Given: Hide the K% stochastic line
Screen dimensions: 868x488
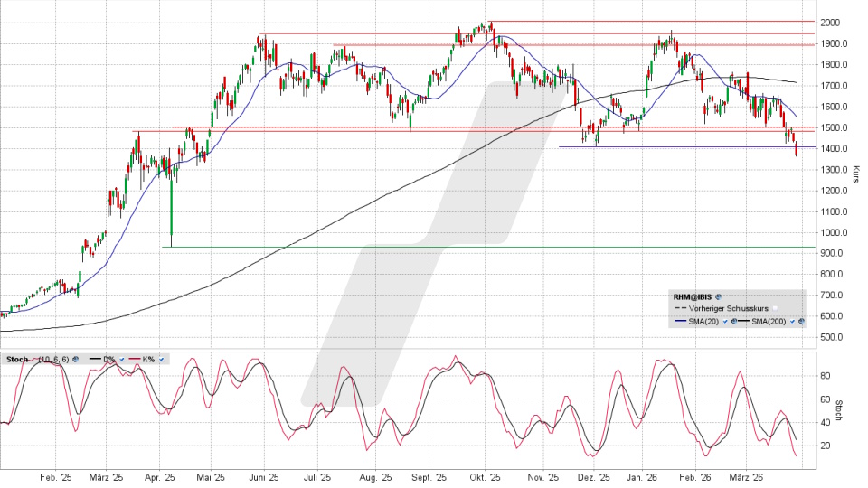Looking at the screenshot, I should coord(162,359).
